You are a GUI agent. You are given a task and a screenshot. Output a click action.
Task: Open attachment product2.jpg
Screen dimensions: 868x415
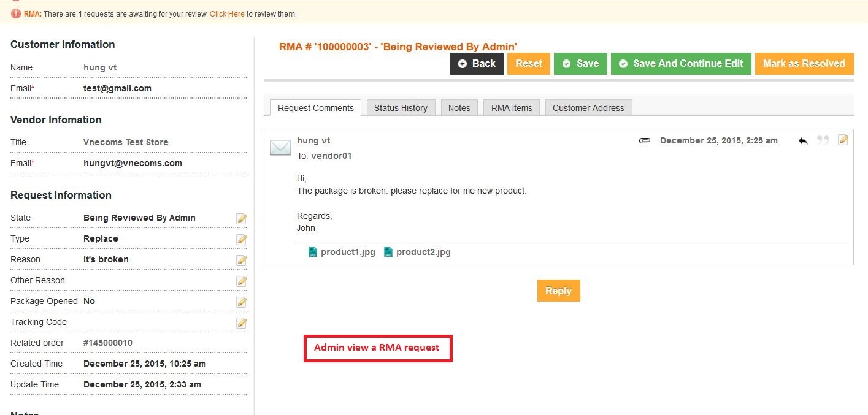coord(423,252)
